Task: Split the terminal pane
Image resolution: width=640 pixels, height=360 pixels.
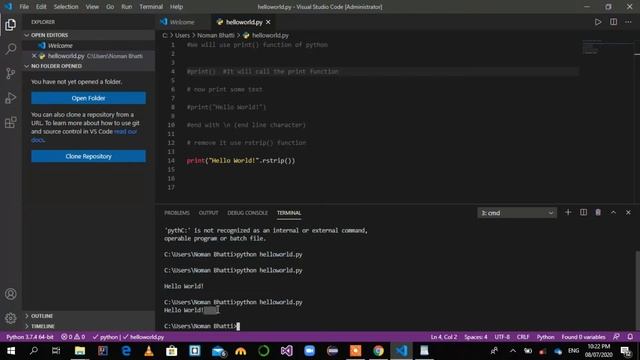Action: 583,212
